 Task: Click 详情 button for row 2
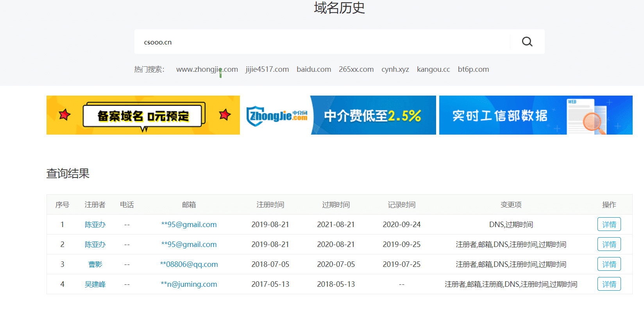(609, 245)
